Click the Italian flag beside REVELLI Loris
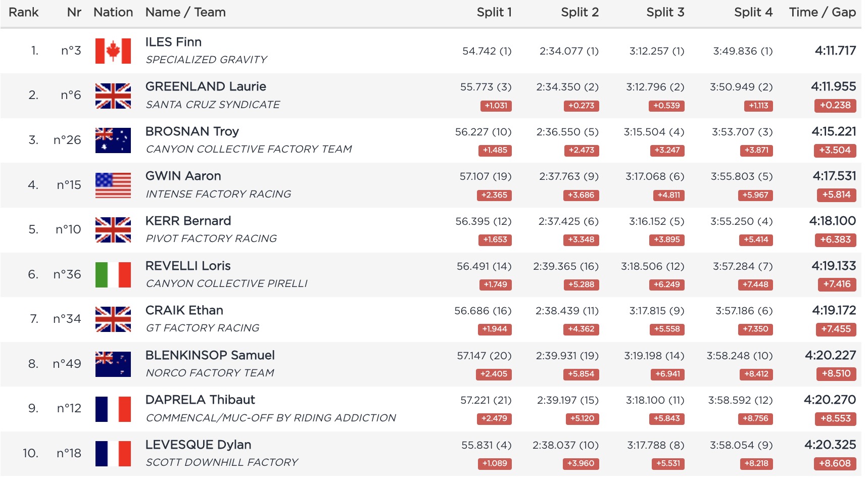The width and height of the screenshot is (868, 480). coord(113,275)
